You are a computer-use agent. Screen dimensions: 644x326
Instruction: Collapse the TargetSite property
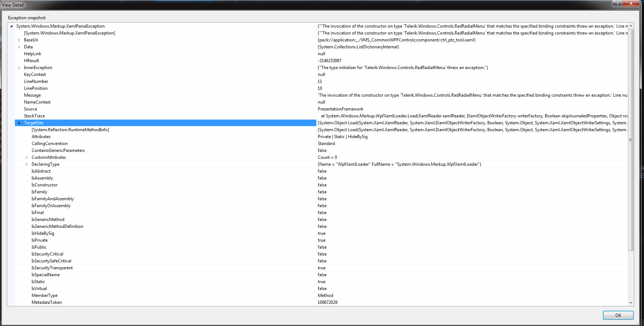coord(19,123)
